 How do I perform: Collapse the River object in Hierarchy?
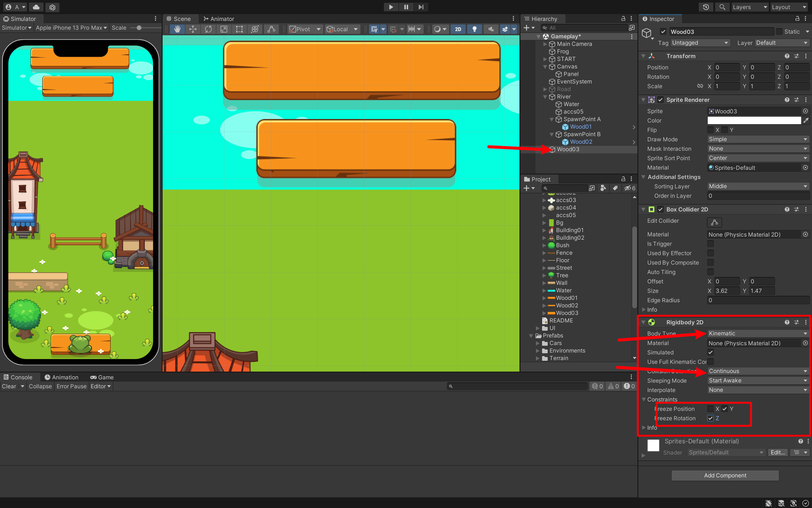[x=545, y=97]
